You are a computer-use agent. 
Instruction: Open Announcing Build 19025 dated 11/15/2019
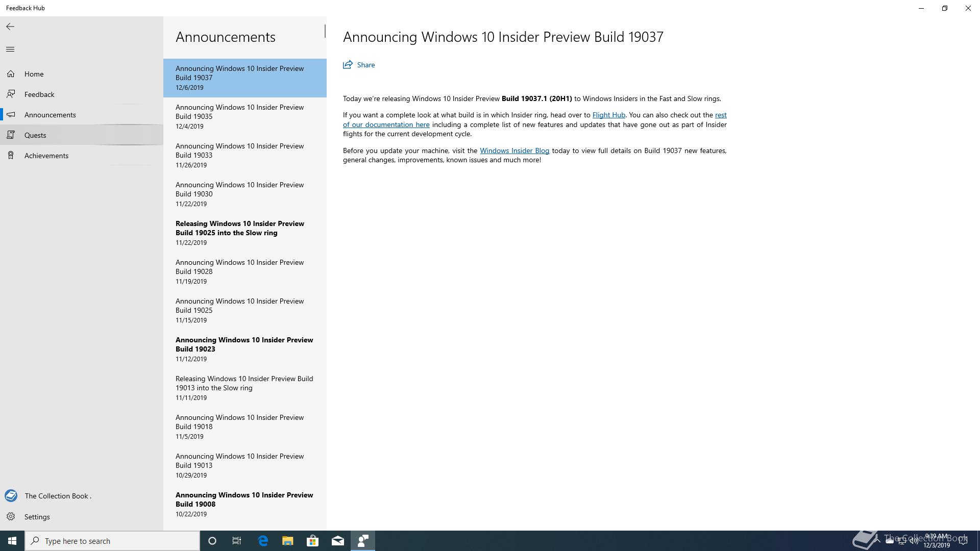coord(245,311)
